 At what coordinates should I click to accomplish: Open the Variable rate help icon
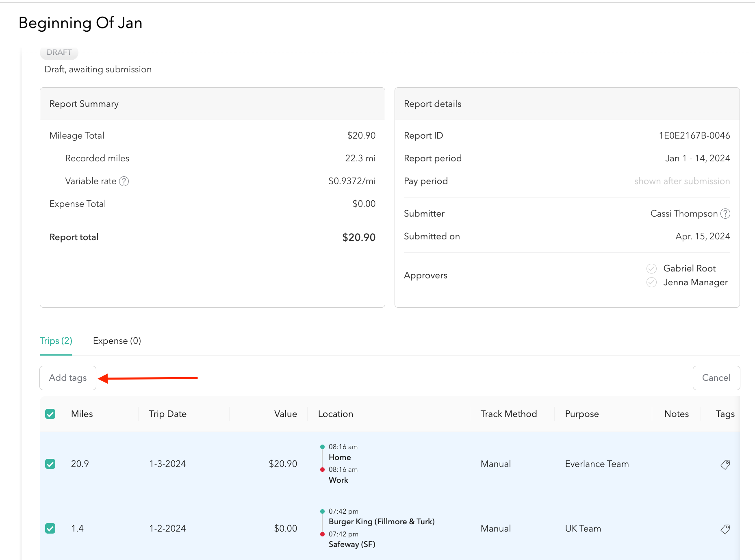tap(124, 181)
